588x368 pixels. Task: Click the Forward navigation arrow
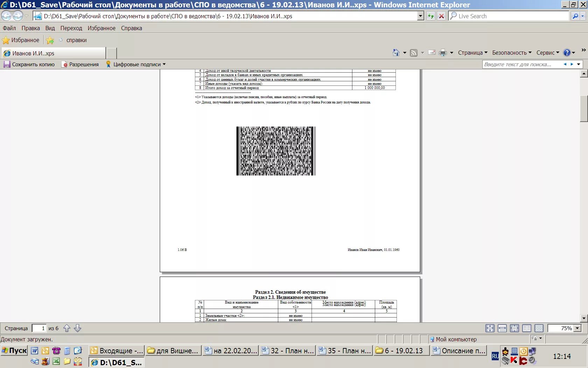coord(17,16)
